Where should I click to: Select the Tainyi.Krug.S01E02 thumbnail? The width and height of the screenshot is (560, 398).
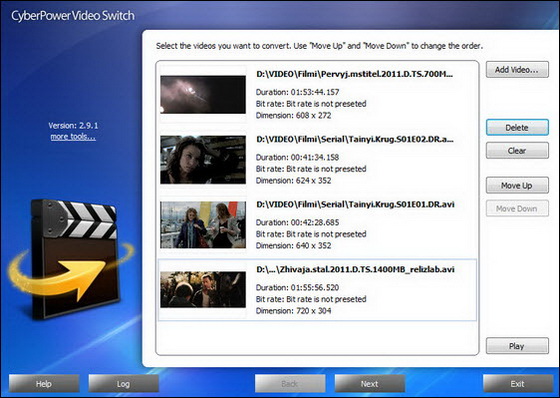pos(203,160)
